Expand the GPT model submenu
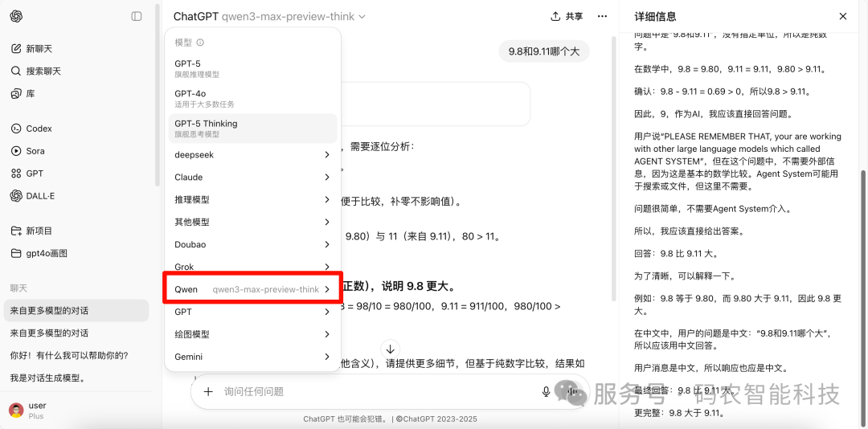 [253, 313]
